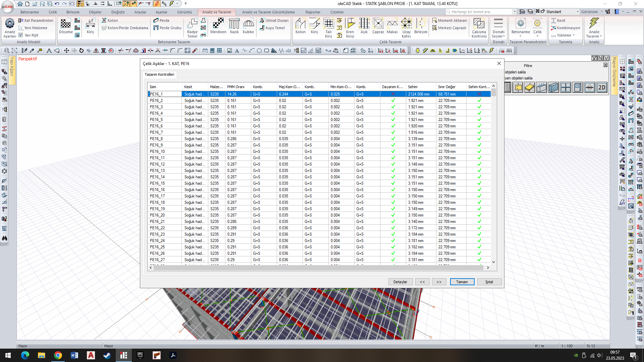This screenshot has height=362, width=644.
Task: Select the Tasarım Kontrolleri dialog tab
Action: [159, 74]
